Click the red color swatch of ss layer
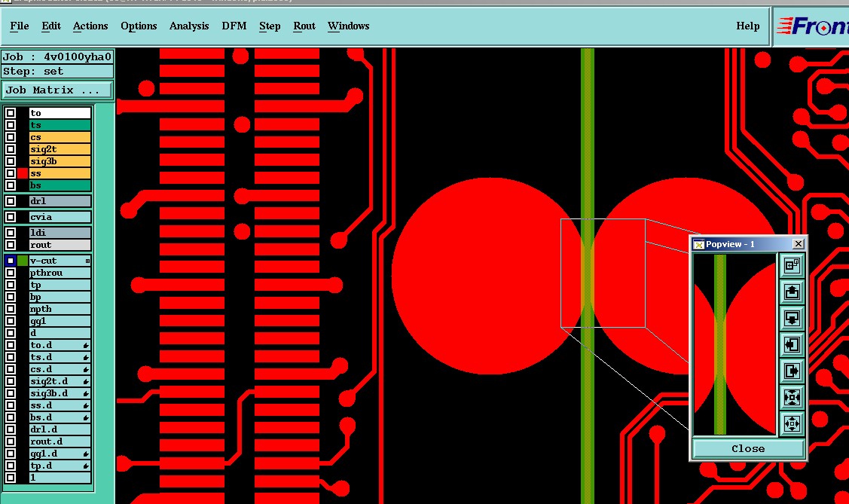Screen dimensions: 849x504 click(22, 173)
